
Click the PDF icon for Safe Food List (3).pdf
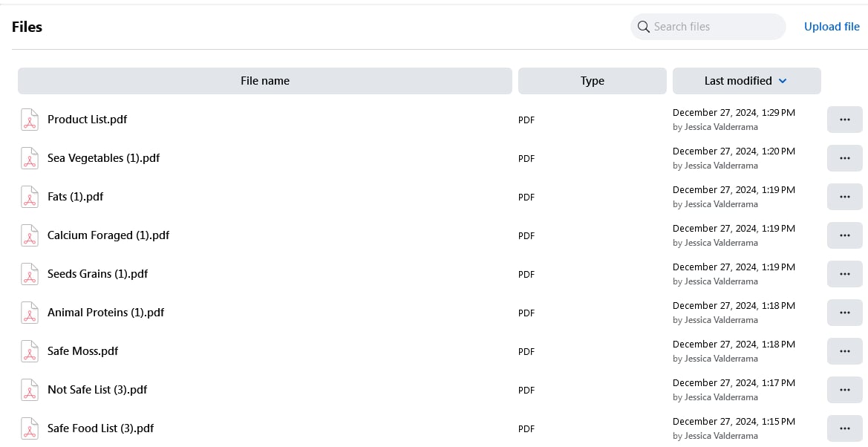pyautogui.click(x=29, y=428)
